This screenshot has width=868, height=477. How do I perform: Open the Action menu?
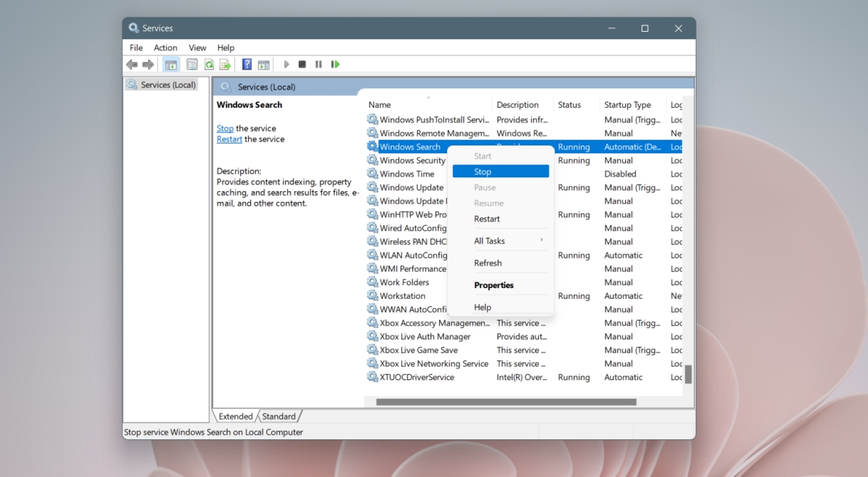point(166,48)
